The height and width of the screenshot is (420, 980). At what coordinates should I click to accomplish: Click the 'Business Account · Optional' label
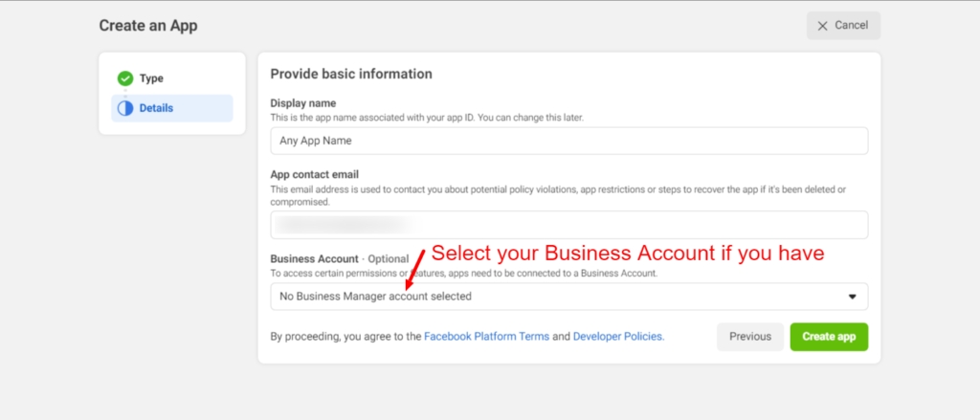339,259
